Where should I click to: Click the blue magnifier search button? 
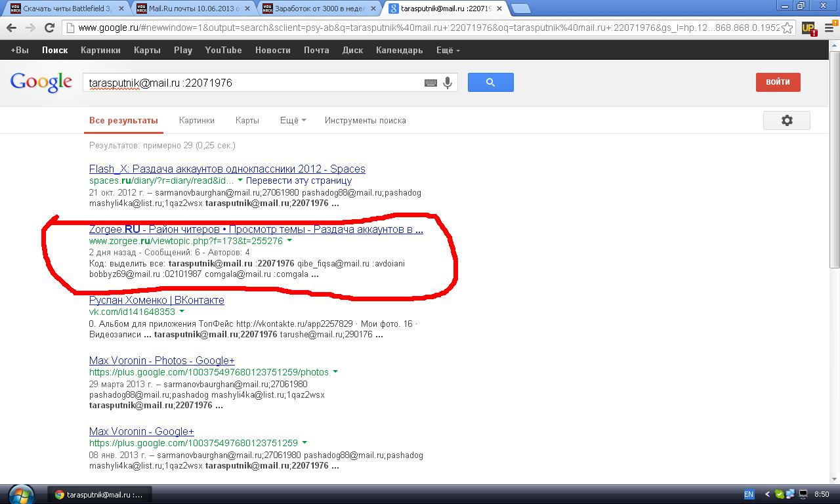(490, 82)
